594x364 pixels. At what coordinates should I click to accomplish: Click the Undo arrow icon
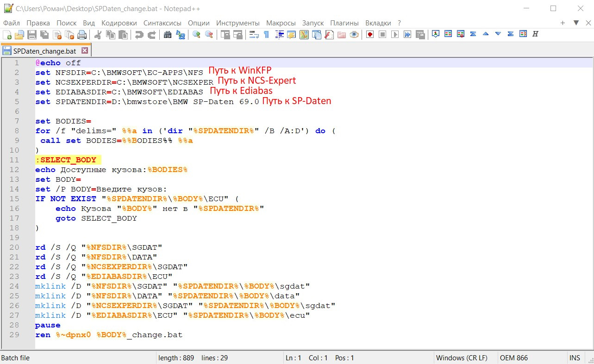pos(139,35)
